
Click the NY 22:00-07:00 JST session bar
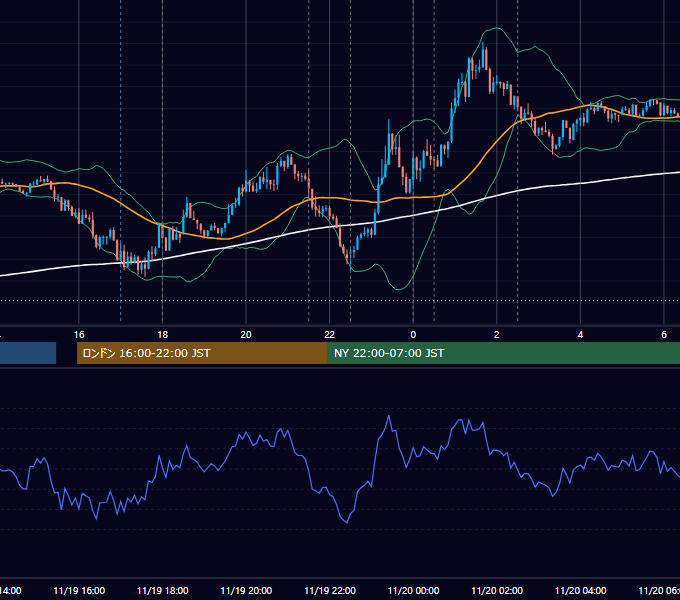(x=503, y=353)
